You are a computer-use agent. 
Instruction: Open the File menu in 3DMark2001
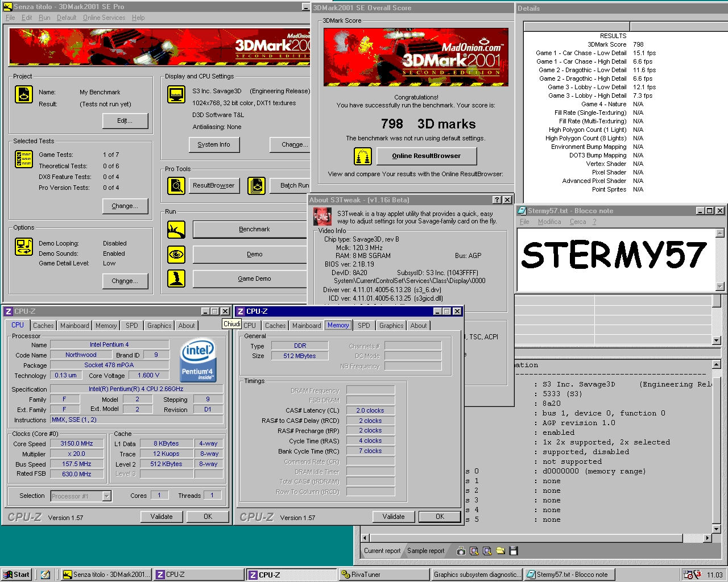10,18
